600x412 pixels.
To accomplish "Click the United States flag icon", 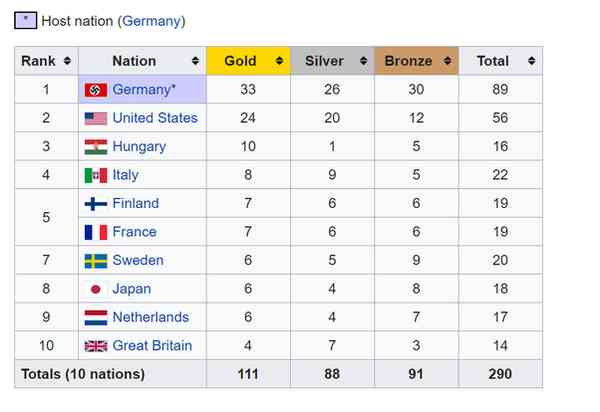I will (96, 118).
